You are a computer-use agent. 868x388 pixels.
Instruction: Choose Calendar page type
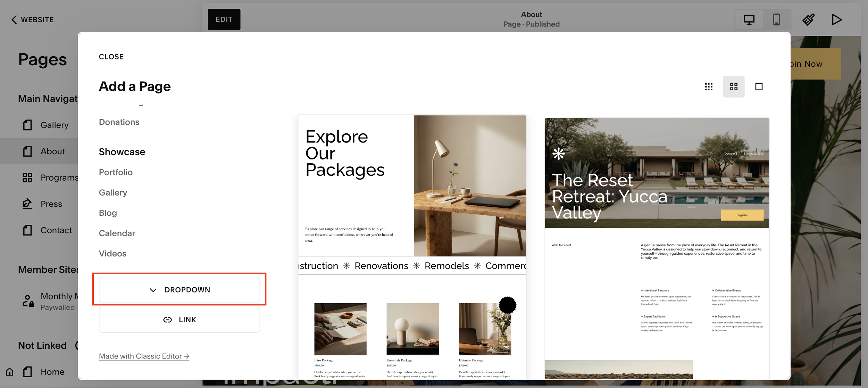coord(117,233)
